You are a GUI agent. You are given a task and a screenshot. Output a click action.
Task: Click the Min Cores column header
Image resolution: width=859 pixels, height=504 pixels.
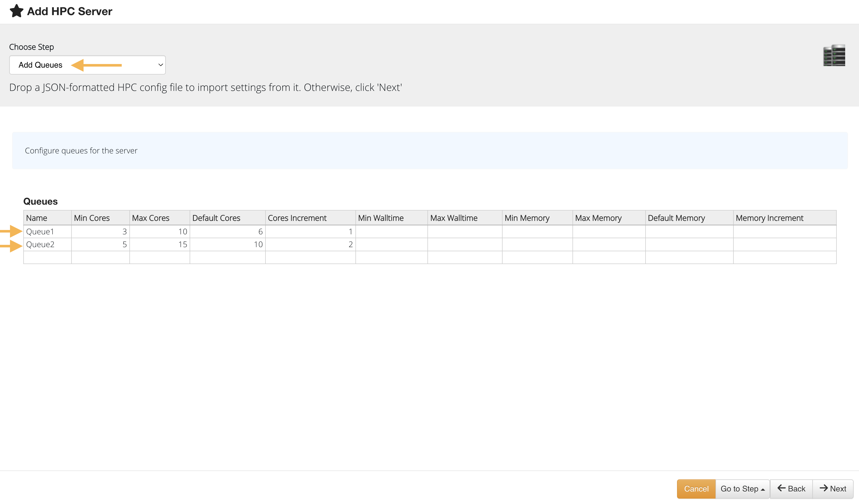100,218
